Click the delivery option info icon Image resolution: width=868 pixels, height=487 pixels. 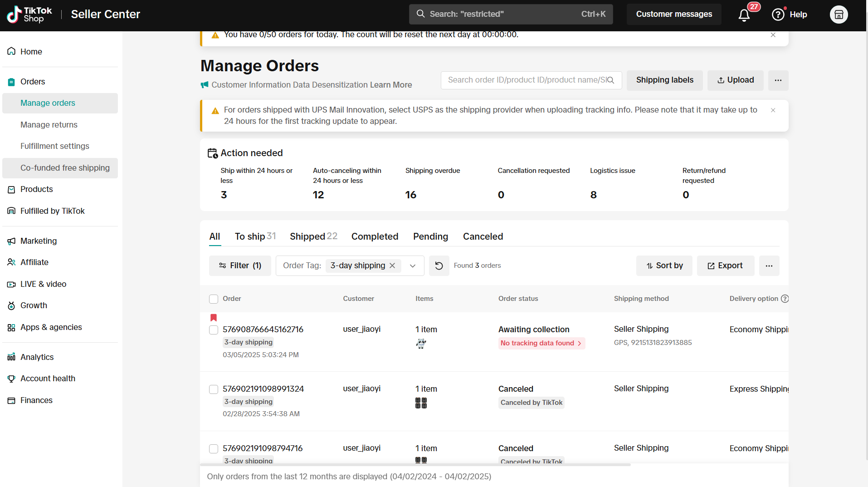coord(785,299)
